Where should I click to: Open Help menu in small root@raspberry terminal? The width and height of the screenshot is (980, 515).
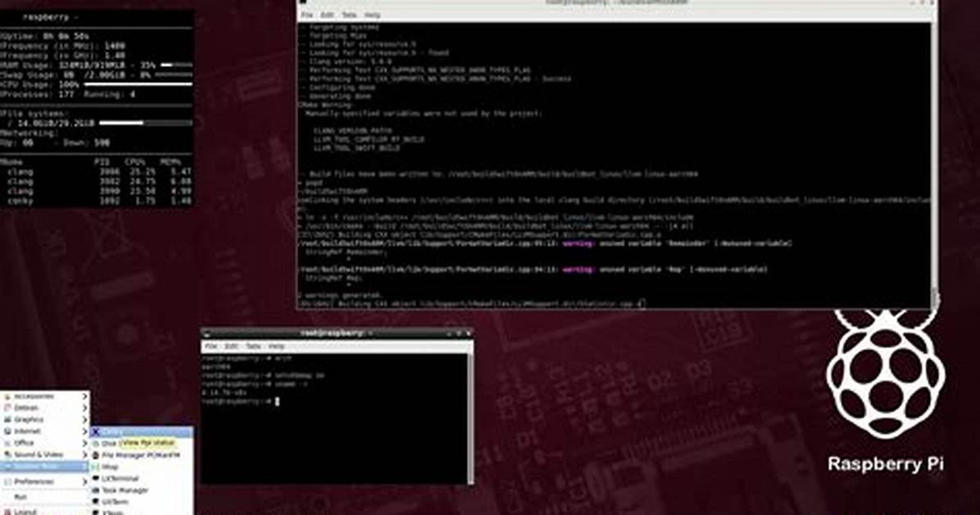pyautogui.click(x=275, y=346)
